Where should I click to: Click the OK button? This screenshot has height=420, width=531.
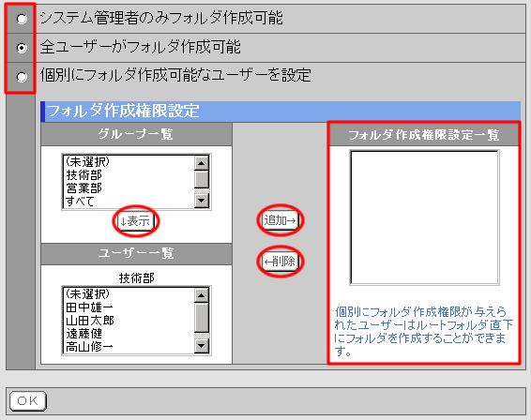click(28, 401)
